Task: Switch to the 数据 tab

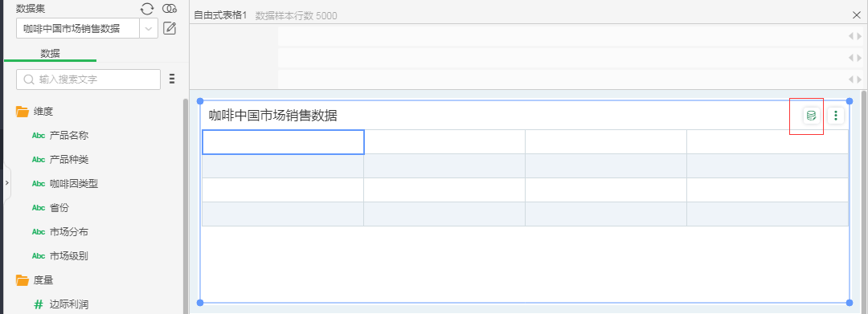Action: [x=50, y=54]
